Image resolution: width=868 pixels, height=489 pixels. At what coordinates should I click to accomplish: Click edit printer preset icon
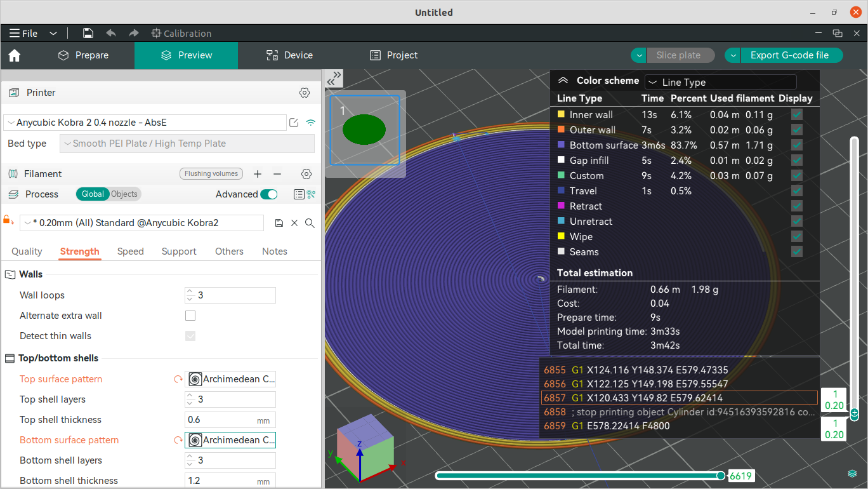click(x=294, y=123)
